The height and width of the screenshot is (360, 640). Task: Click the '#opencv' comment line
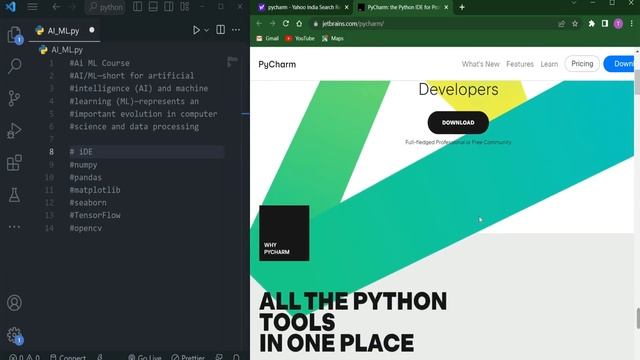tap(86, 228)
